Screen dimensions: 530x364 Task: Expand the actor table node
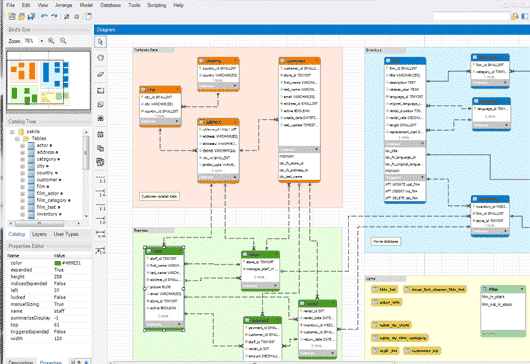[x=22, y=145]
